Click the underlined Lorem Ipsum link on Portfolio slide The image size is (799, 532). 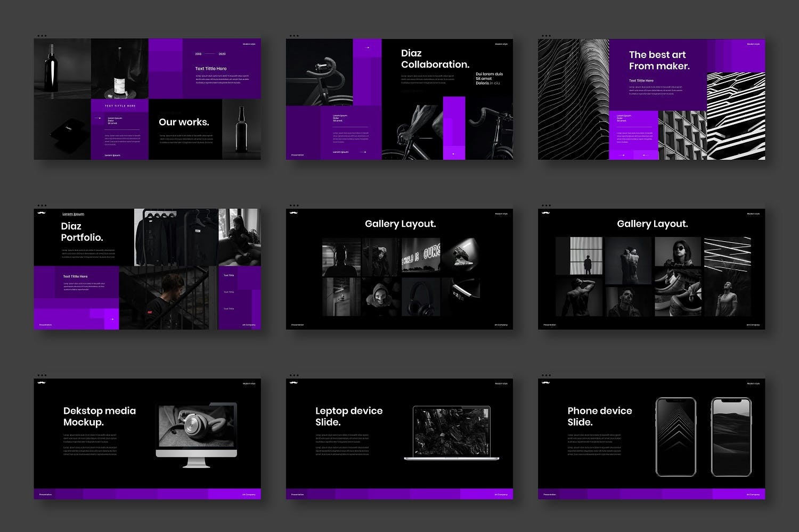(x=73, y=214)
